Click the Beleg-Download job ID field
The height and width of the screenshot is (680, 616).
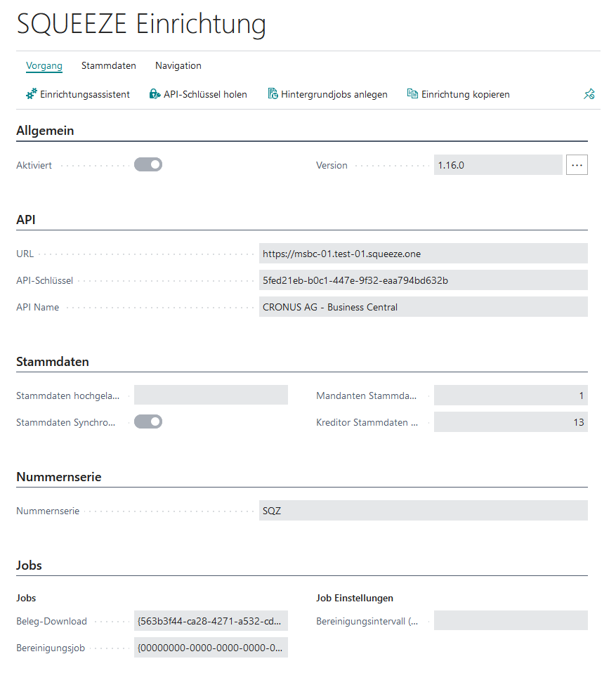(x=211, y=621)
